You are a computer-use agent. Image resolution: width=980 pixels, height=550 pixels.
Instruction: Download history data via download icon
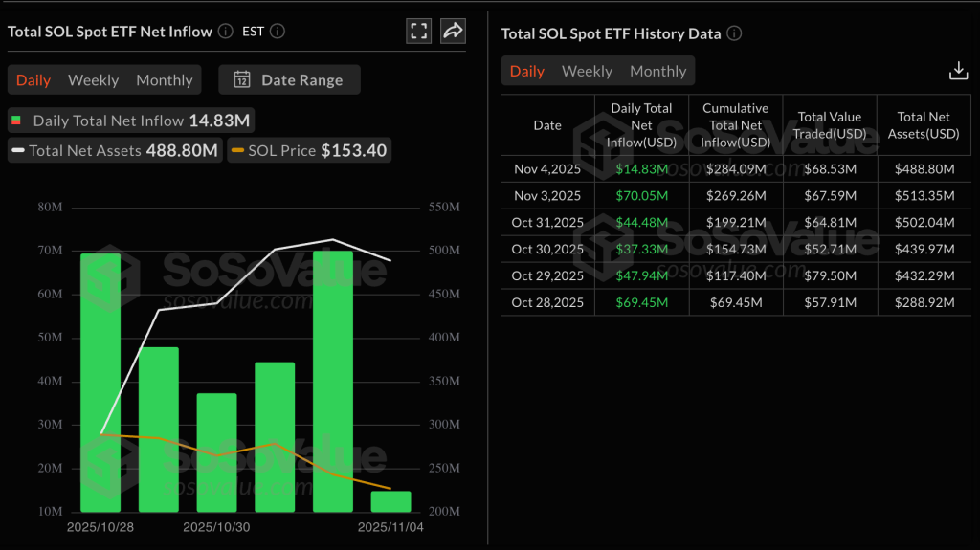[x=957, y=71]
